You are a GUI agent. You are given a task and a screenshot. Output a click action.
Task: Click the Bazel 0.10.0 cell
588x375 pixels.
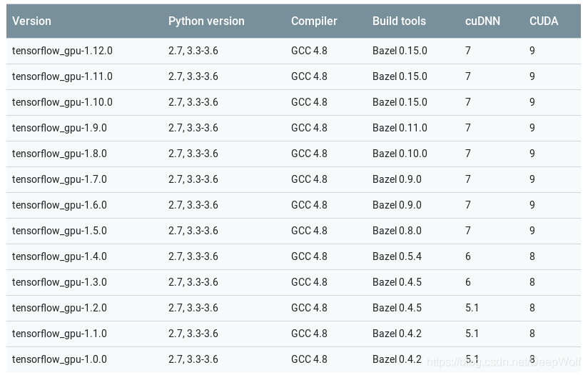(x=400, y=154)
